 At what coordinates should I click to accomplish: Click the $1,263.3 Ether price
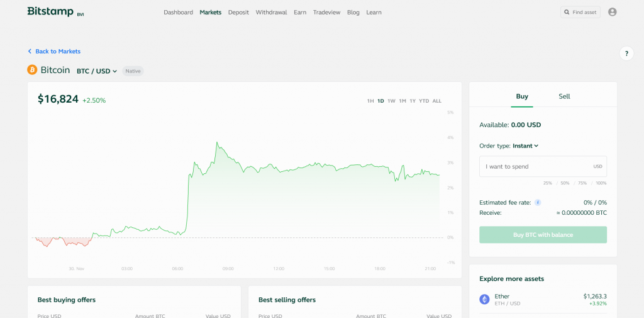(595, 296)
